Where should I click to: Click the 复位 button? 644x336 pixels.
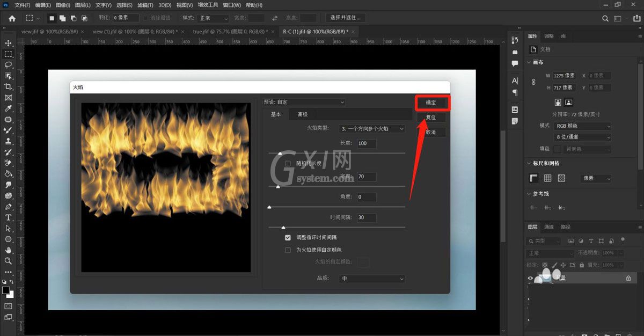pos(431,117)
